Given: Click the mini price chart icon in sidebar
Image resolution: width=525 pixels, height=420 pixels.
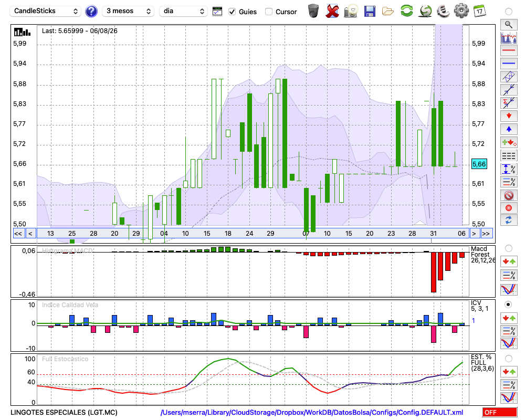Looking at the screenshot, I should pos(509,37).
